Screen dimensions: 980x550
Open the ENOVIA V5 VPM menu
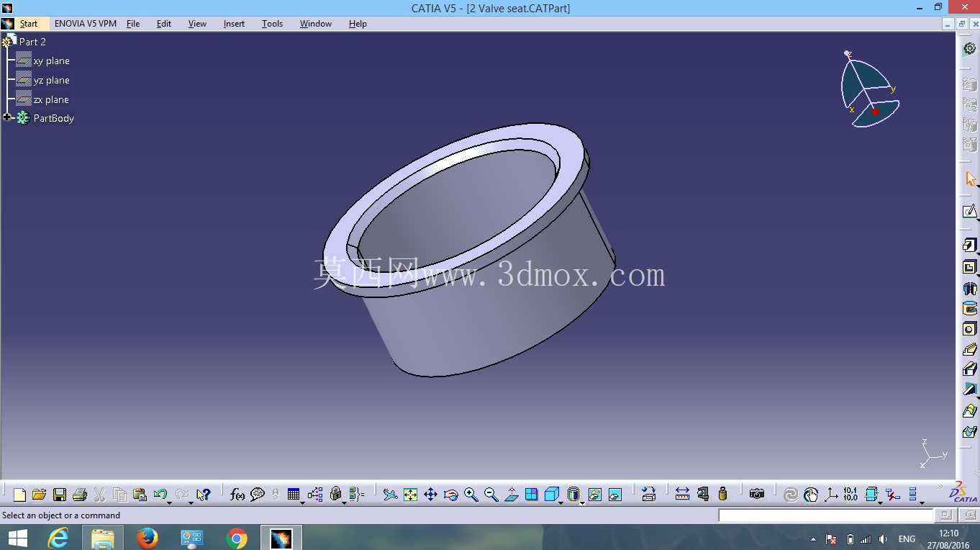86,24
